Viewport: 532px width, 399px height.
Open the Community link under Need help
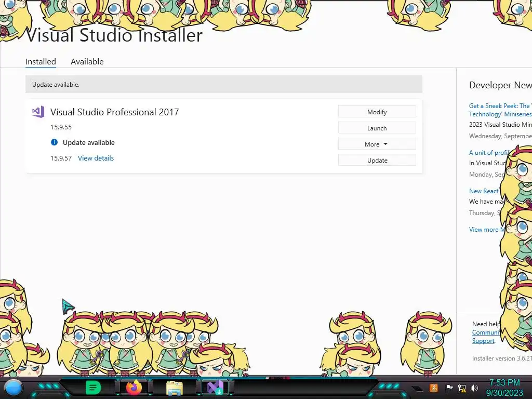tap(486, 332)
